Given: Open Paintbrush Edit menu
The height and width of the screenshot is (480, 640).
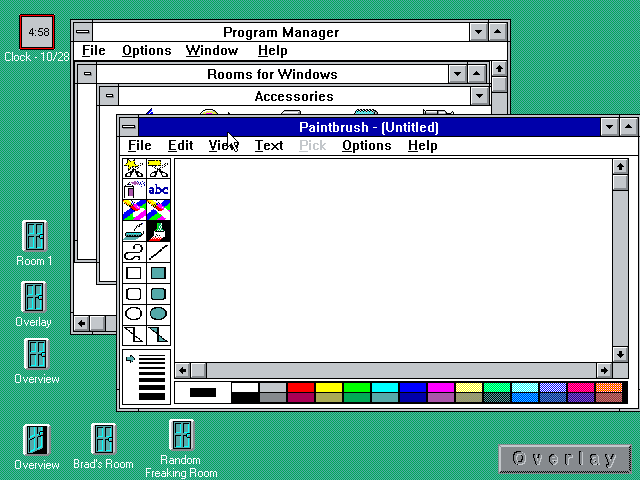Looking at the screenshot, I should pos(180,145).
